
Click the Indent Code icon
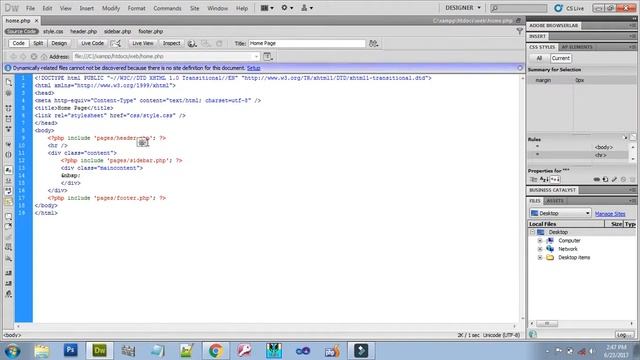point(9,273)
